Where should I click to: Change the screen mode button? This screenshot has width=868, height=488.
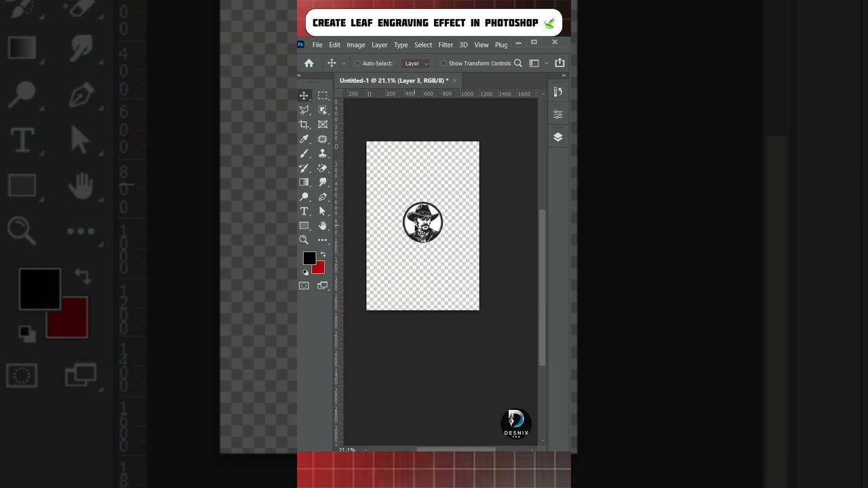323,286
